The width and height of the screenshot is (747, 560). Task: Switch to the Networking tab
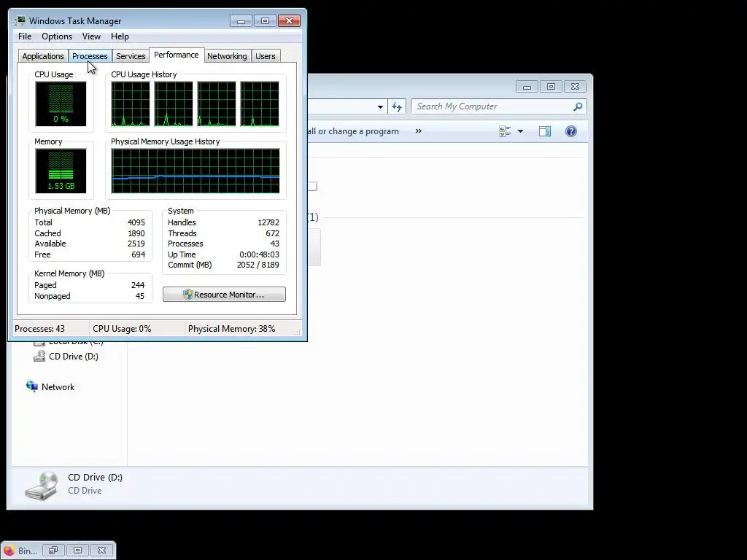(228, 56)
